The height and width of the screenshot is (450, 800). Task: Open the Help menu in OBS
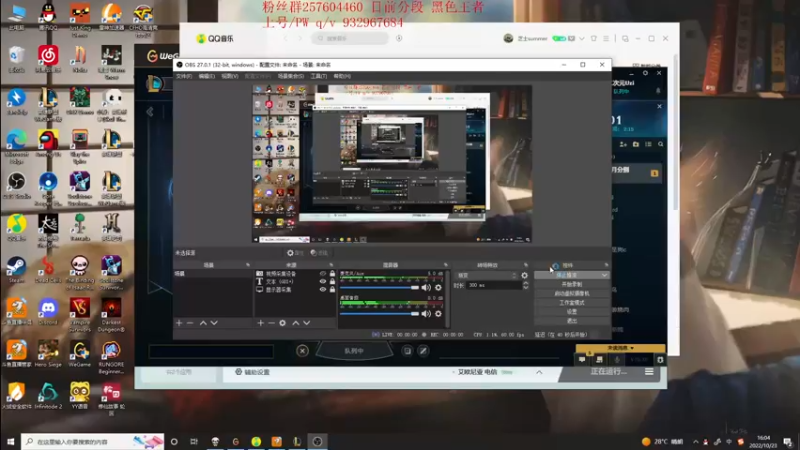[x=342, y=76]
